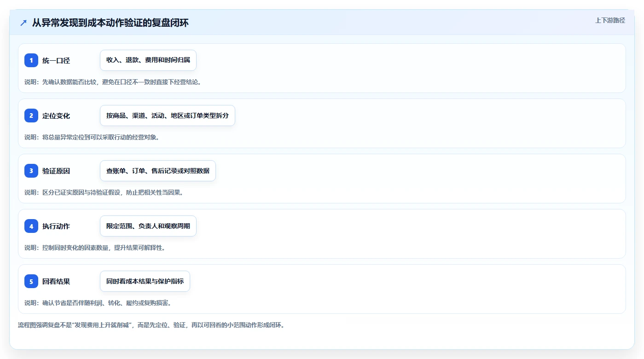The height and width of the screenshot is (359, 644).
Task: Select the step title 定位变化
Action: coord(56,116)
